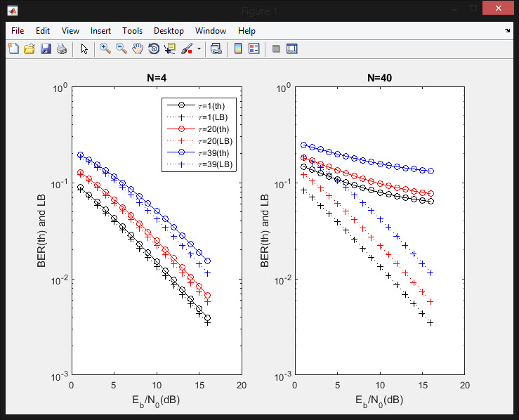The width and height of the screenshot is (519, 420).
Task: Print the figure using the printer icon
Action: (62, 48)
